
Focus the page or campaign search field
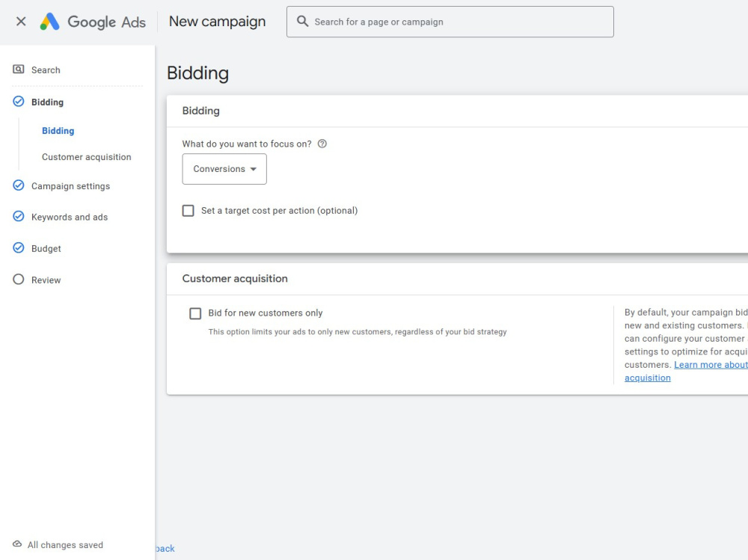coord(450,22)
